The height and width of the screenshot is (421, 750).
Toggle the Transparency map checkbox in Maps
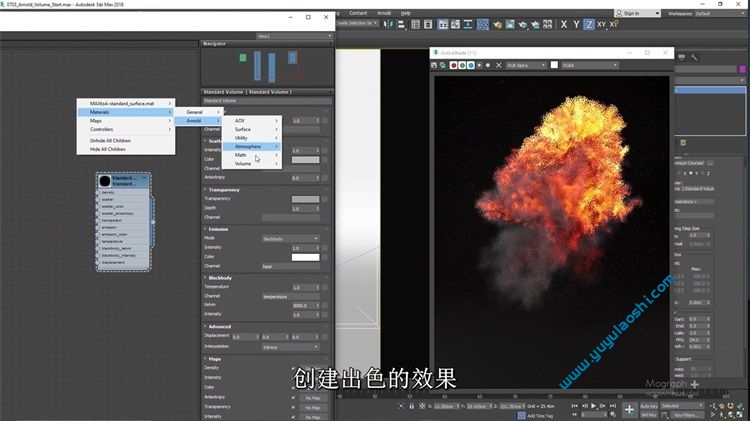(293, 407)
